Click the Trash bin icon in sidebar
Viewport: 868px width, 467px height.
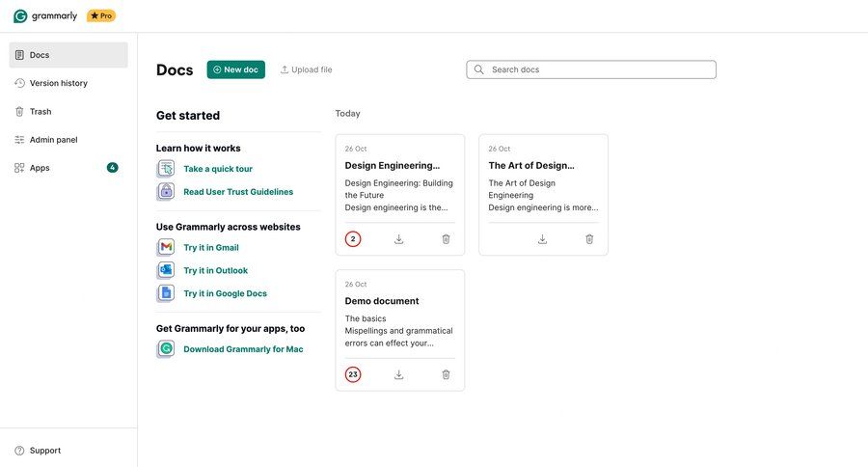(19, 111)
